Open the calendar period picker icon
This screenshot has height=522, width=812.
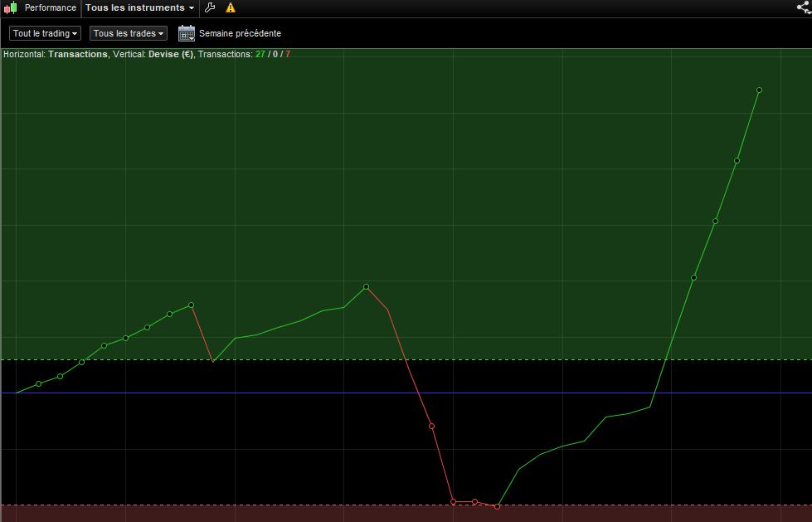187,33
